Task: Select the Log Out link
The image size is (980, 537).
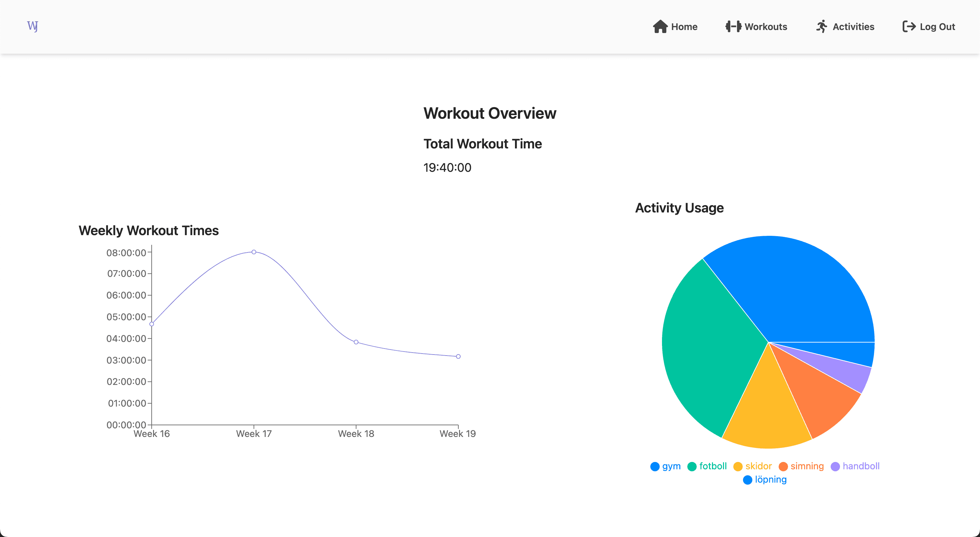Action: point(929,27)
